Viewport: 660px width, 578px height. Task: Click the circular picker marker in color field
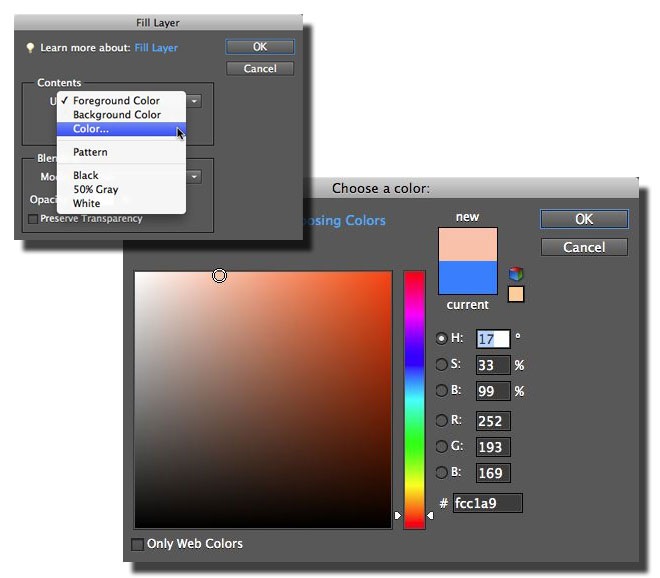[219, 276]
